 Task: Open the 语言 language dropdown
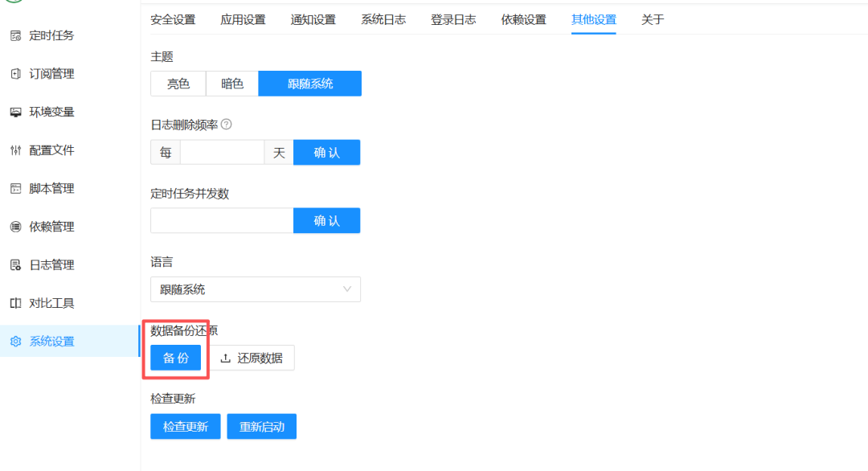tap(256, 289)
